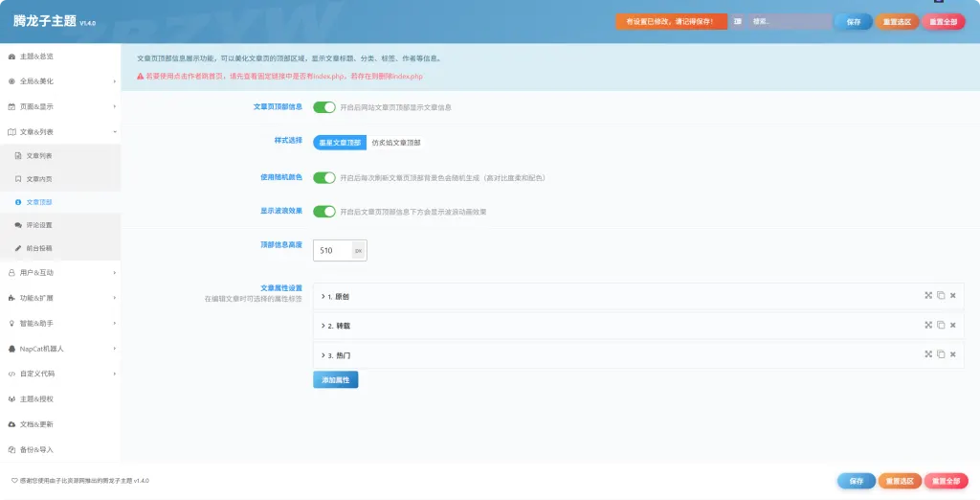Click the 文章顶部 info icon
The height and width of the screenshot is (500, 980).
(18, 202)
